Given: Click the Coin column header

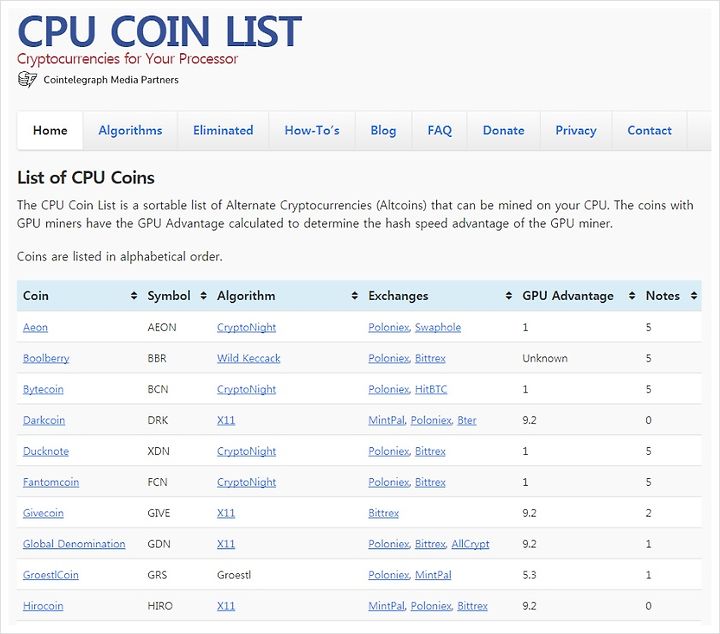Looking at the screenshot, I should point(36,296).
